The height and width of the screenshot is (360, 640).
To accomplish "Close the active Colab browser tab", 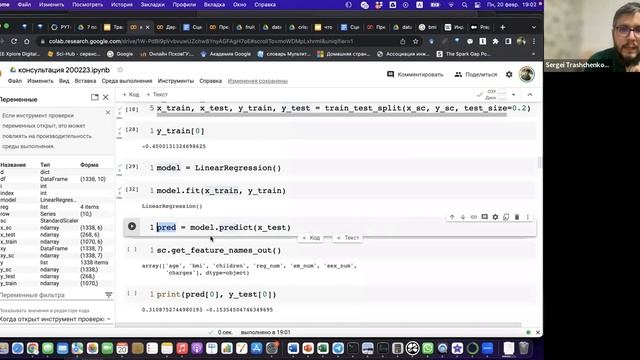I will pyautogui.click(x=147, y=27).
